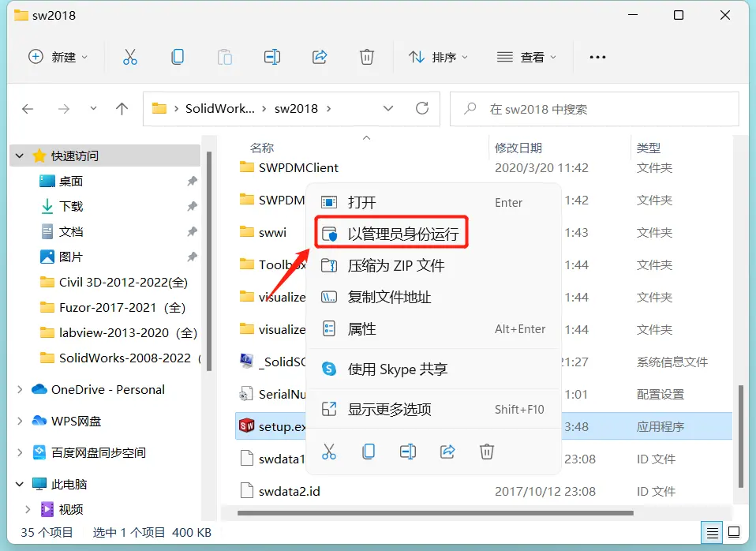This screenshot has width=756, height=551.
Task: Choose 打开 in the context menu
Action: coord(434,202)
